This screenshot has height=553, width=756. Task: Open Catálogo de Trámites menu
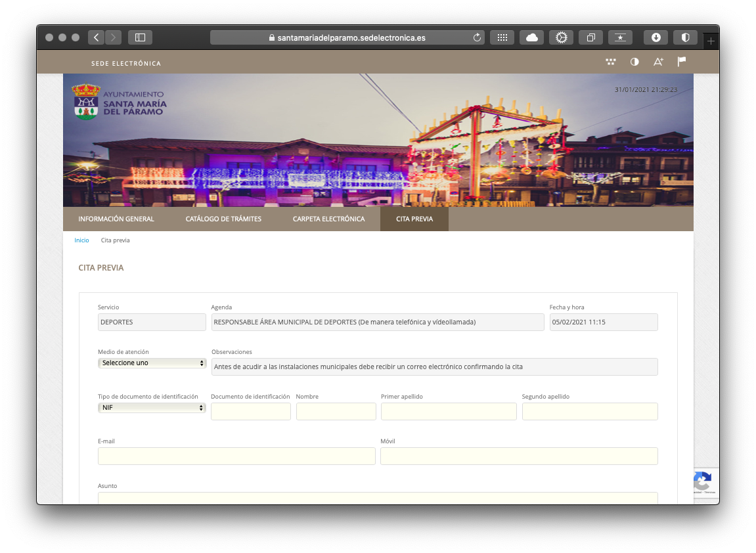tap(223, 219)
